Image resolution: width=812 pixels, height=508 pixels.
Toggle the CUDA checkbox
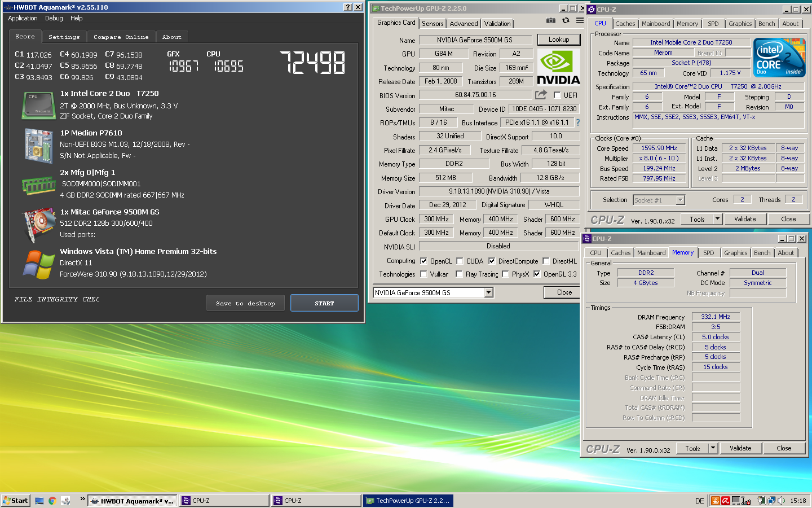pyautogui.click(x=460, y=261)
